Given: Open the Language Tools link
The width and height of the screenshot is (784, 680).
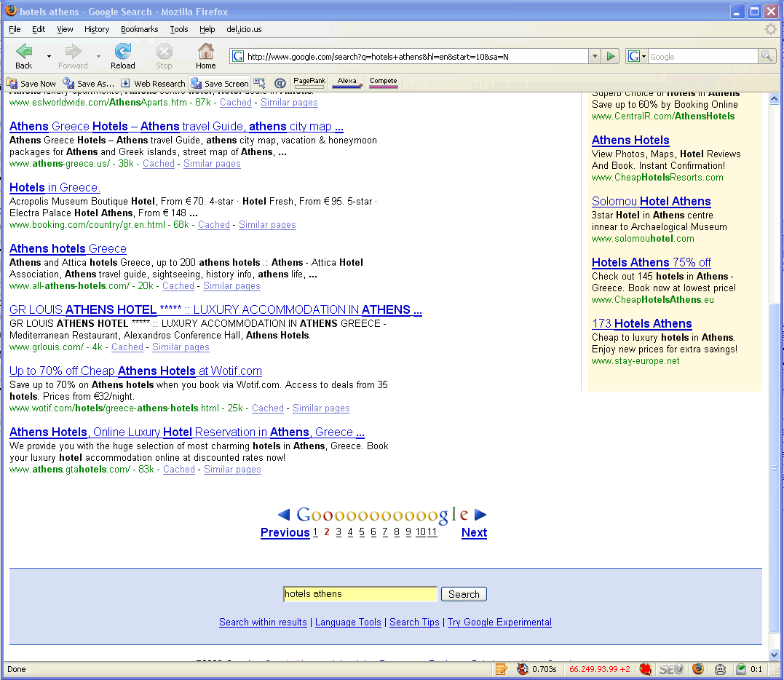Looking at the screenshot, I should click(348, 622).
